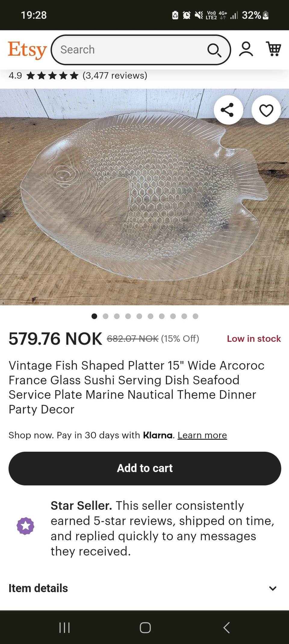Open the fish platter product photo

pyautogui.click(x=144, y=197)
